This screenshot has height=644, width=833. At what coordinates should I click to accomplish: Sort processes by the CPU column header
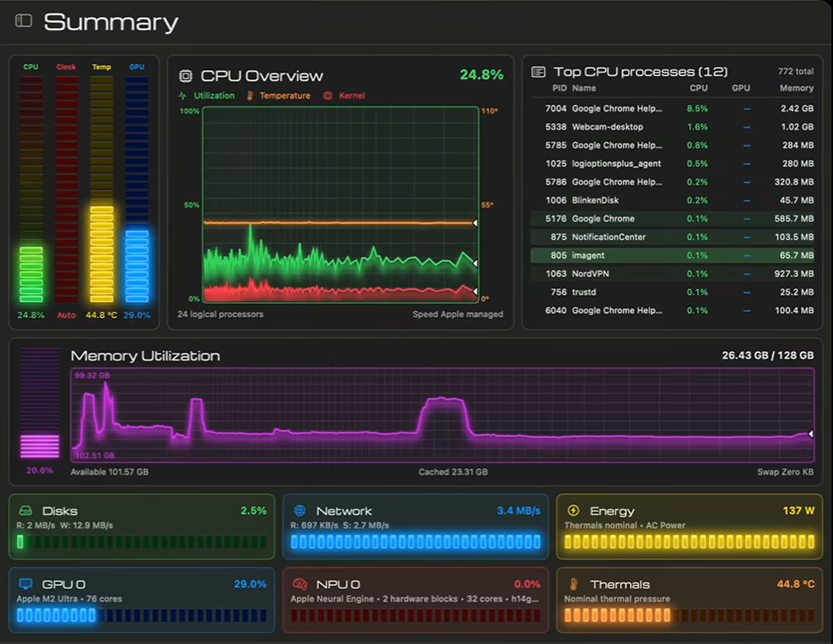click(698, 88)
